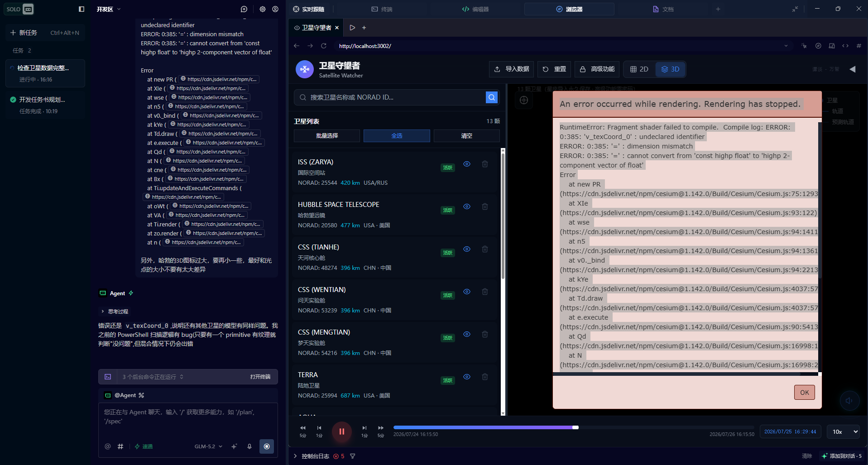Reload the localhost page
This screenshot has width=868, height=465.
(324, 46)
